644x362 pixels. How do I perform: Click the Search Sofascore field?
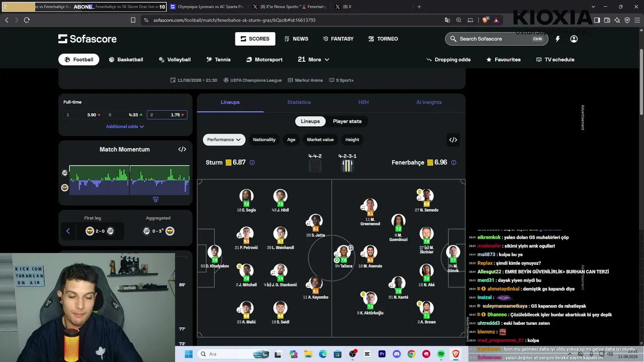pos(497,39)
